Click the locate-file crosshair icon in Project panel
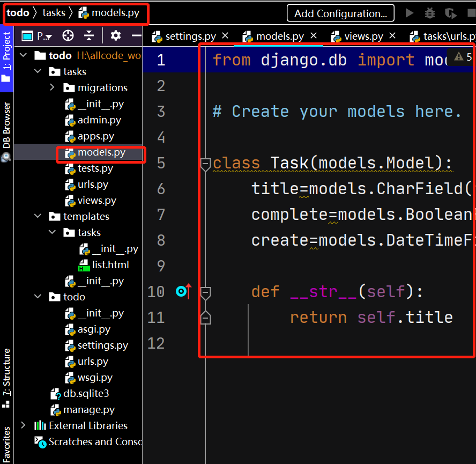 pyautogui.click(x=68, y=35)
